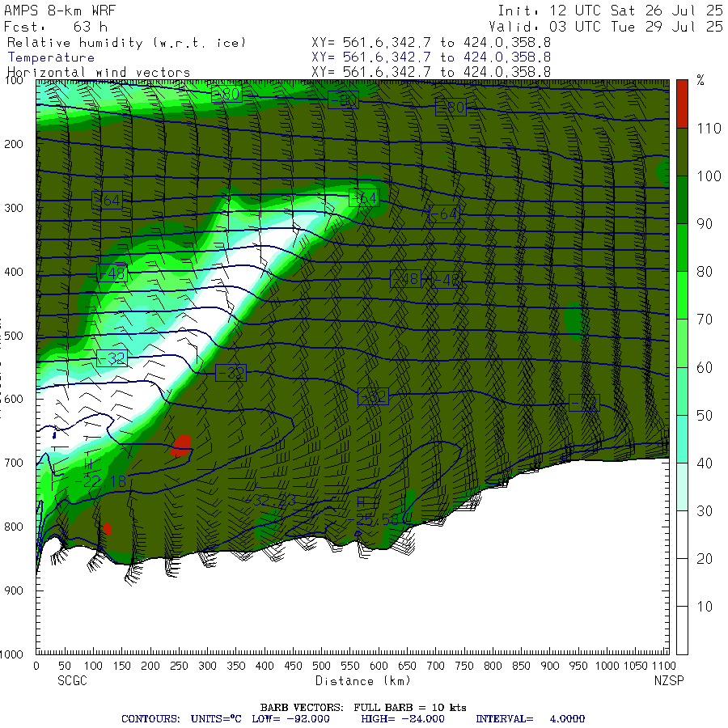Click the pale cyan colorbar segment between 30 and 40
The height and width of the screenshot is (728, 728).
point(682,487)
